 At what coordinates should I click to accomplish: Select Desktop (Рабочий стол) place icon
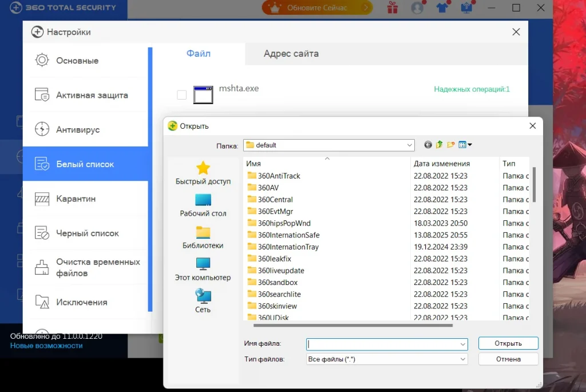tap(203, 200)
